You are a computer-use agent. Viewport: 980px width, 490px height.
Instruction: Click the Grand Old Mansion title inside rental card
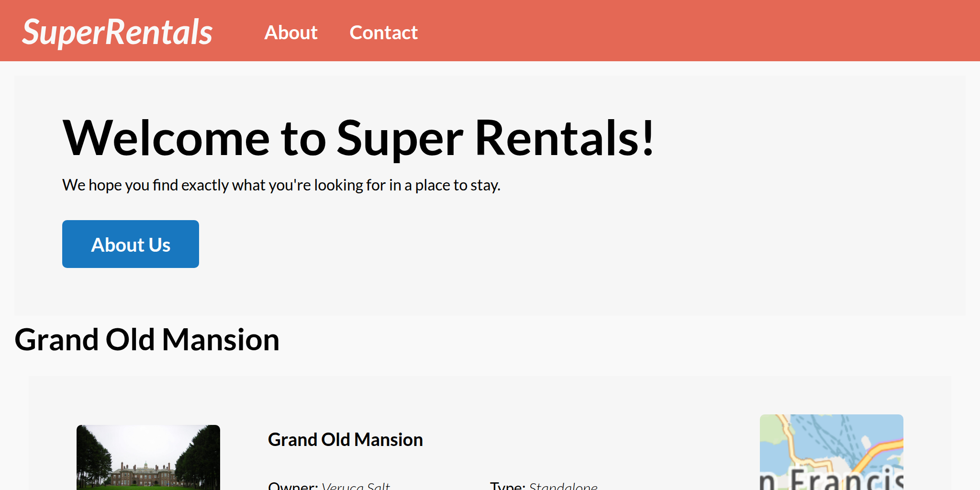tap(345, 440)
